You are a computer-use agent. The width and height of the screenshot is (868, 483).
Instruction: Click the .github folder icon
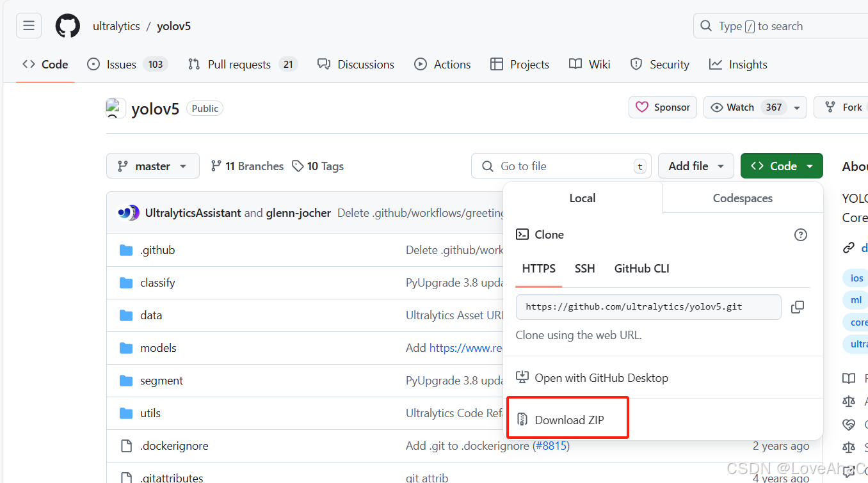coord(126,250)
